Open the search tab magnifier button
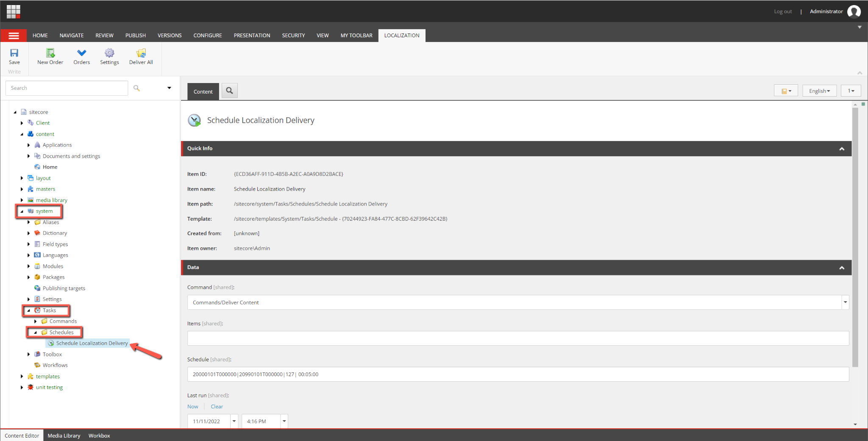868x441 pixels. (229, 91)
